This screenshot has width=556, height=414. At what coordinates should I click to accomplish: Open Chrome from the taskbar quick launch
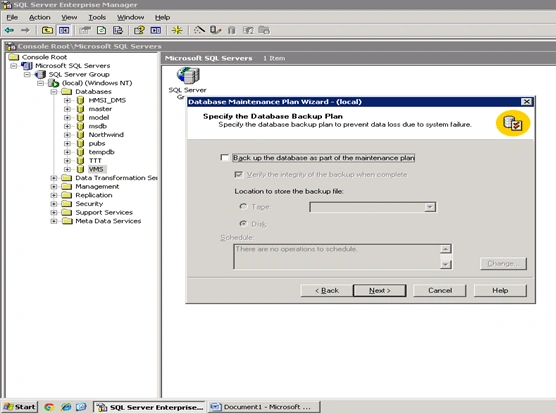tap(49, 407)
